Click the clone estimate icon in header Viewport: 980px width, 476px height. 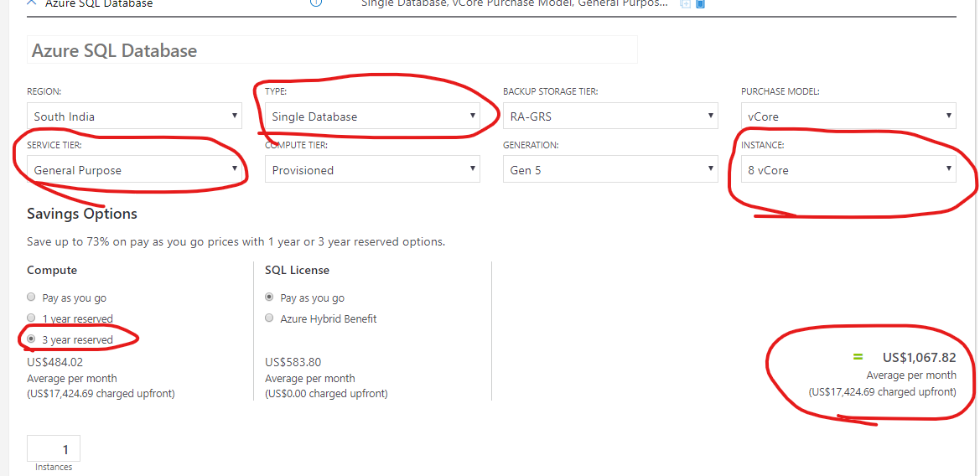(x=685, y=3)
